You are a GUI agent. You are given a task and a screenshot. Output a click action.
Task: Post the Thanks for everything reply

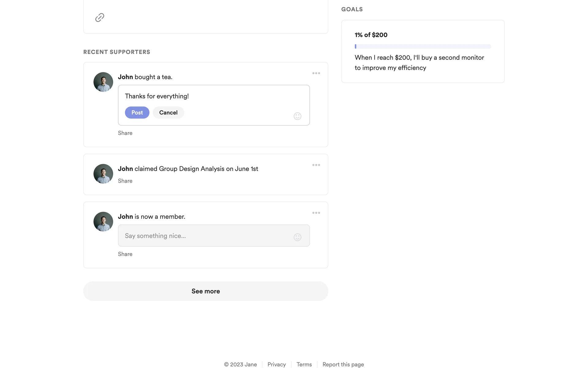click(137, 113)
